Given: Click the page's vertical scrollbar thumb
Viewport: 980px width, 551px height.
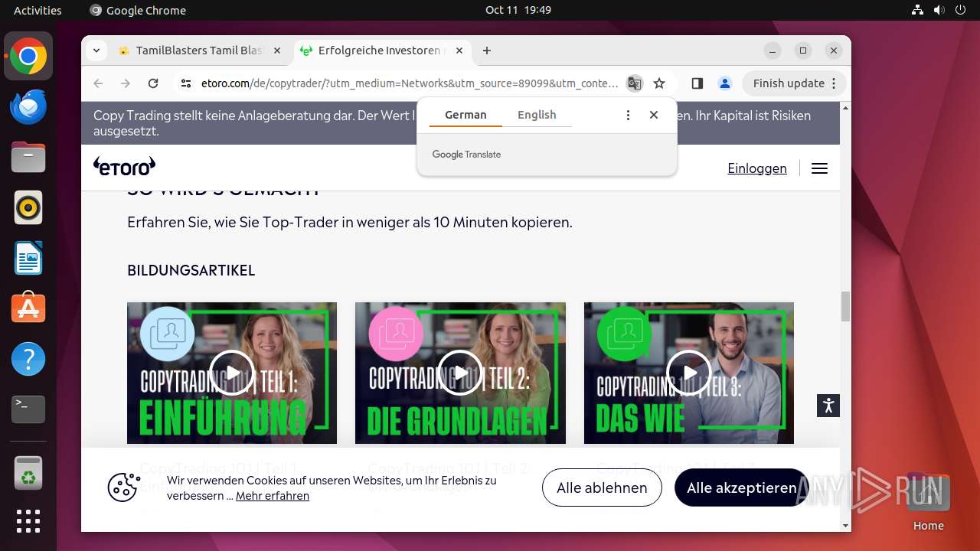Looking at the screenshot, I should click(845, 306).
